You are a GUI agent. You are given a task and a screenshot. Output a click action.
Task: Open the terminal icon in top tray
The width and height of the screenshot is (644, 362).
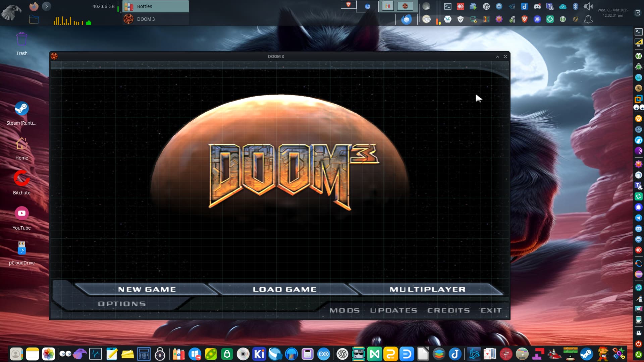coord(448,6)
